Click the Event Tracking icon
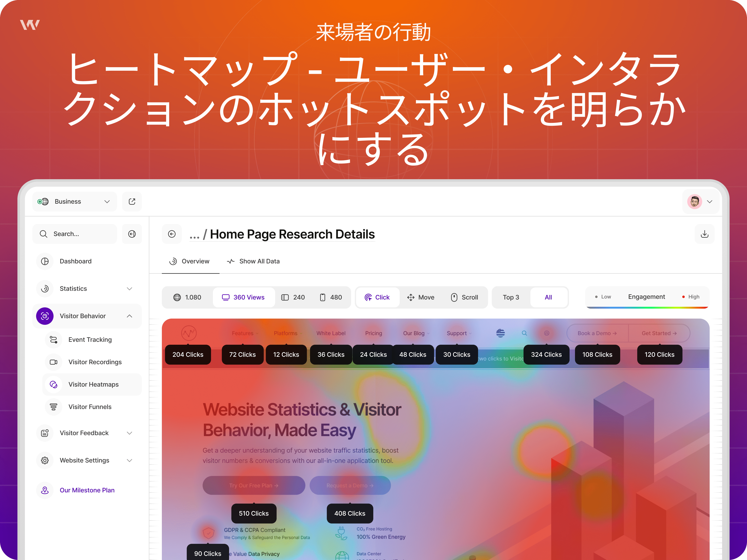747x560 pixels. coord(53,340)
